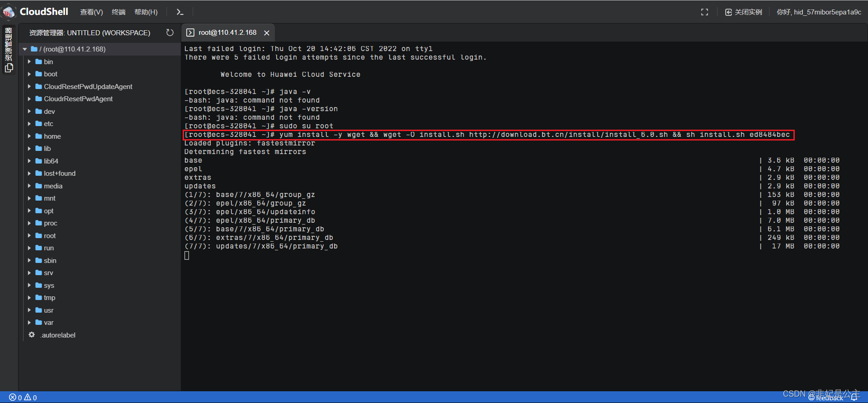Viewport: 868px width, 403px height.
Task: Open the .autorelabel file
Action: click(x=58, y=335)
